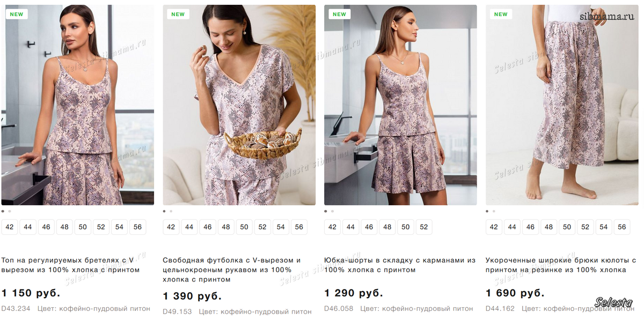Open the 'Свободная футболка с V-вырезом' title link

click(232, 270)
